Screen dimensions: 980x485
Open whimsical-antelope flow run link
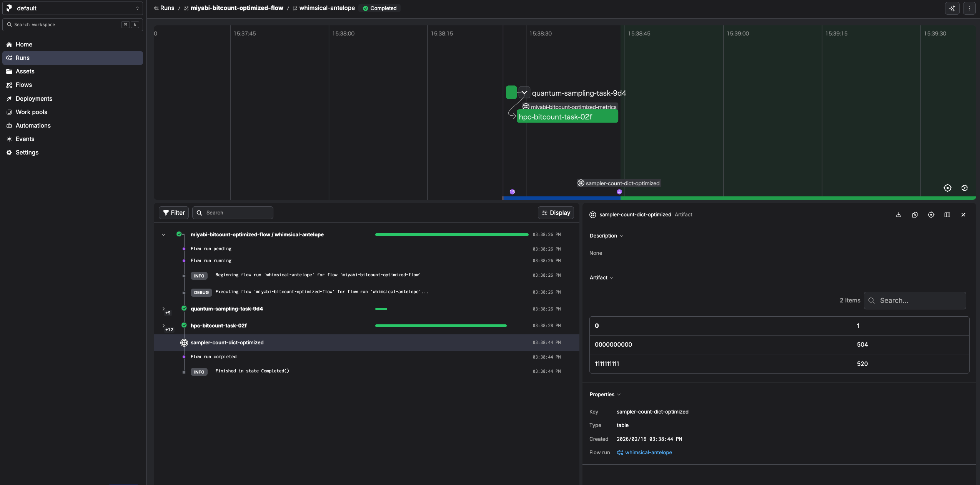[x=648, y=452]
